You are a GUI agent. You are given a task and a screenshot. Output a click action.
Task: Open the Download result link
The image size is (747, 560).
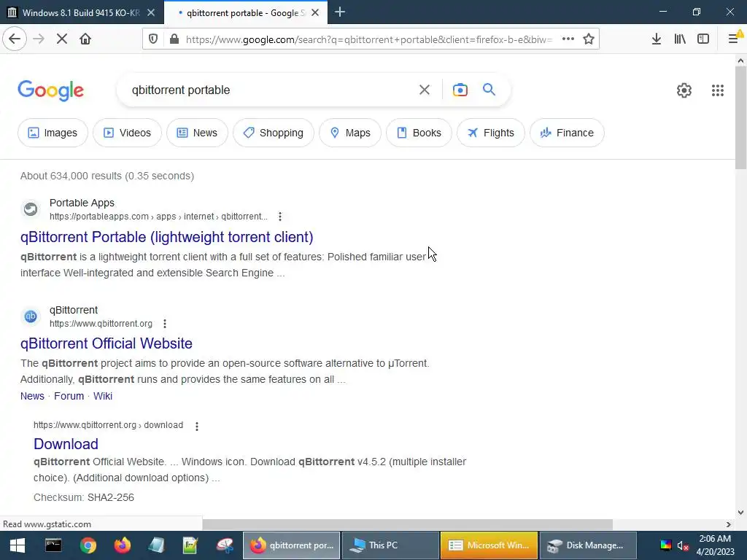(x=66, y=444)
